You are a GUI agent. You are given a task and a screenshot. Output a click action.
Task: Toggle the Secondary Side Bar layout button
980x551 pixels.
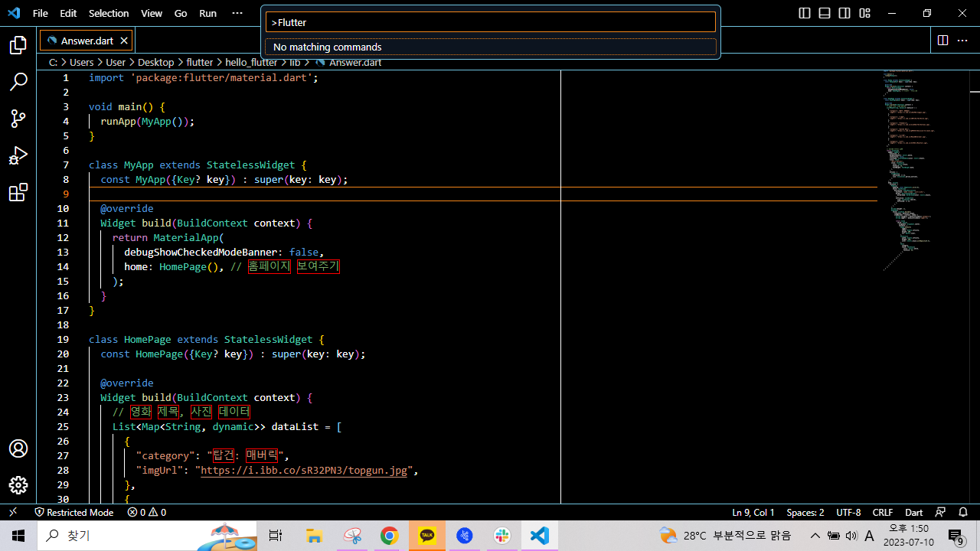(x=844, y=13)
